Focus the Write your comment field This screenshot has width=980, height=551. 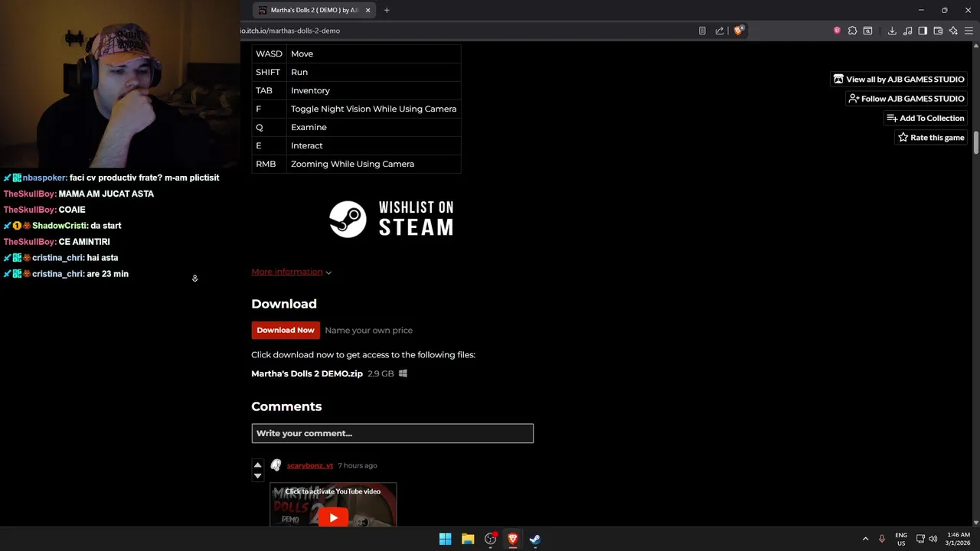392,433
